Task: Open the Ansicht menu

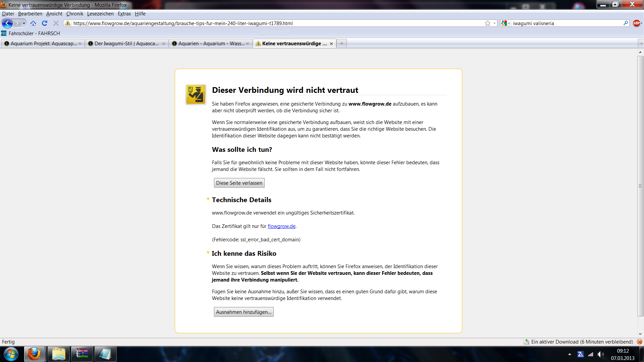Action: 54,14
